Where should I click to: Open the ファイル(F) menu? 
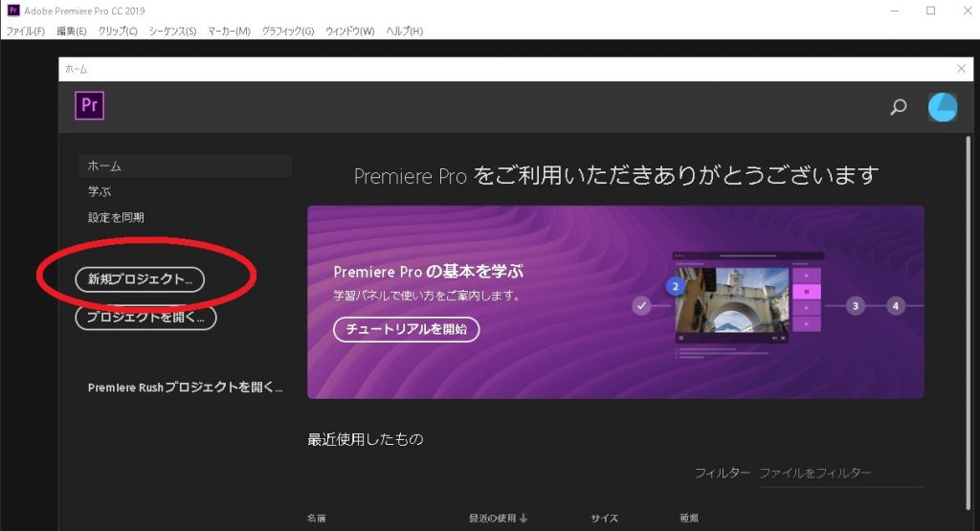26,32
